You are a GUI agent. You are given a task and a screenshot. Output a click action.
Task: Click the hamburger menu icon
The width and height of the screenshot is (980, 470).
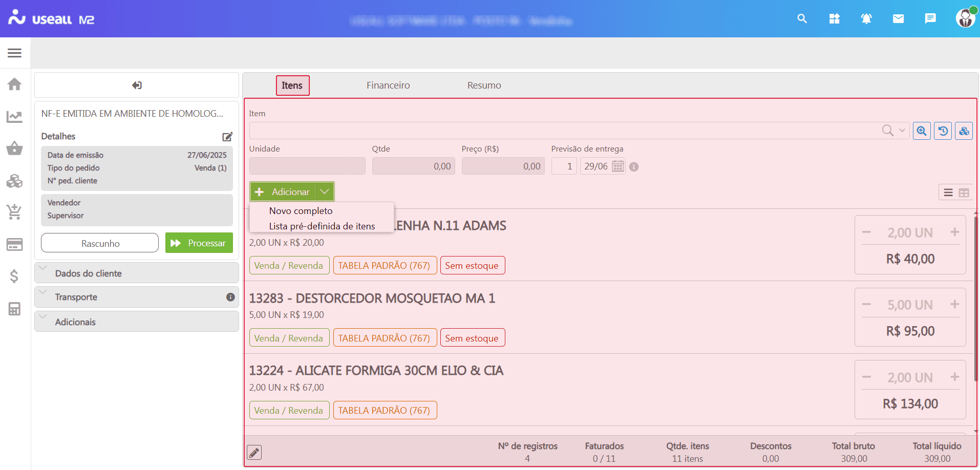click(x=14, y=53)
